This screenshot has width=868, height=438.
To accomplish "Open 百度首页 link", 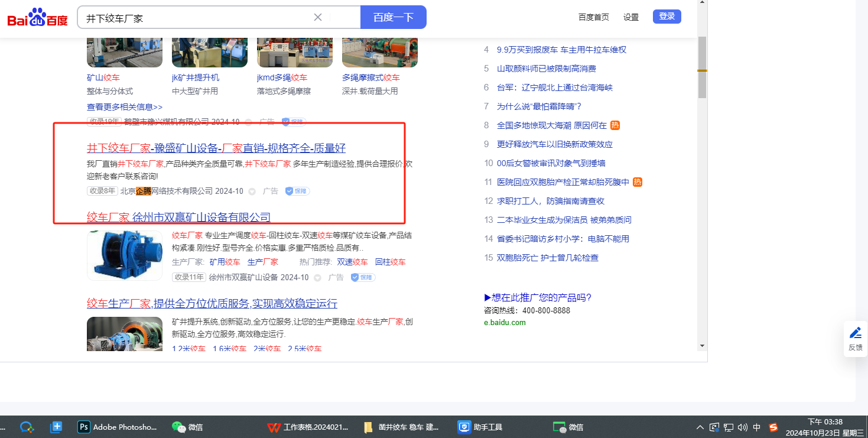I will 594,17.
